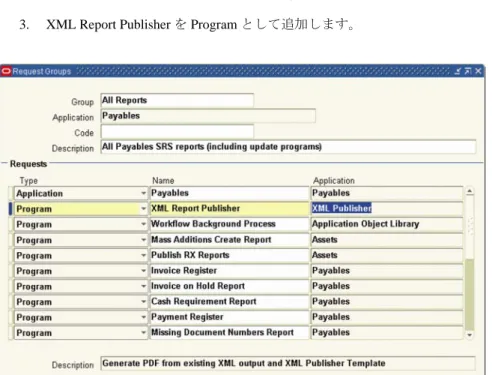Open Type dropdown for Workflow Background Process row

point(143,224)
